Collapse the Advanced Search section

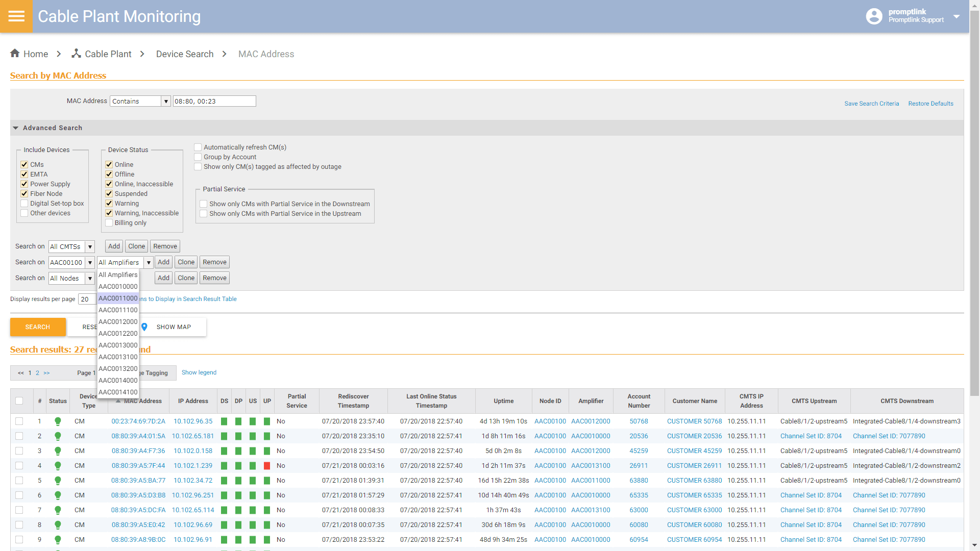coord(15,128)
